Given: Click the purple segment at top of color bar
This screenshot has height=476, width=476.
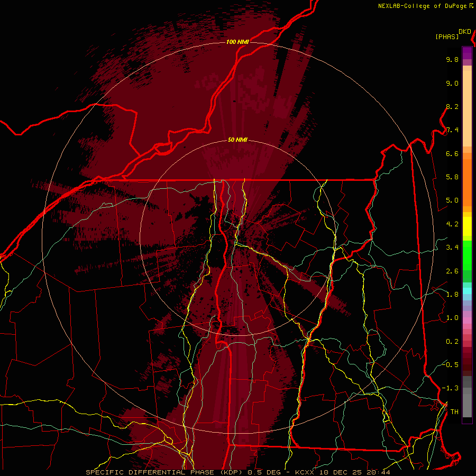Looking at the screenshot, I should (467, 53).
